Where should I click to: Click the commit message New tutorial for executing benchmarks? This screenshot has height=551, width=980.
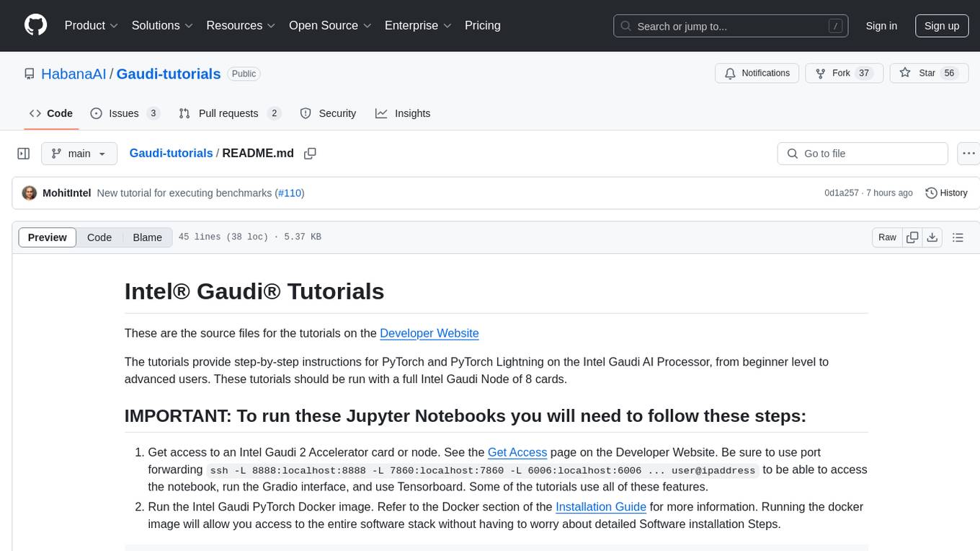(x=184, y=193)
